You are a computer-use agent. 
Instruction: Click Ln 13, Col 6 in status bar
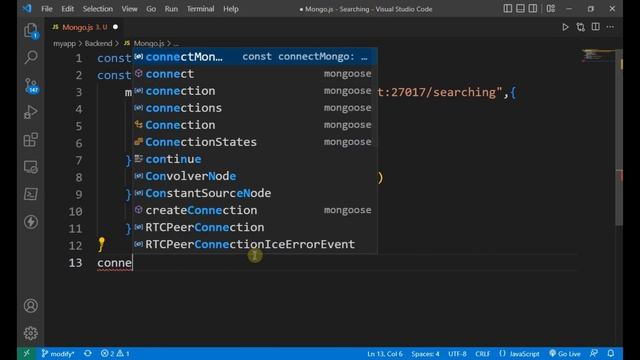click(x=384, y=353)
